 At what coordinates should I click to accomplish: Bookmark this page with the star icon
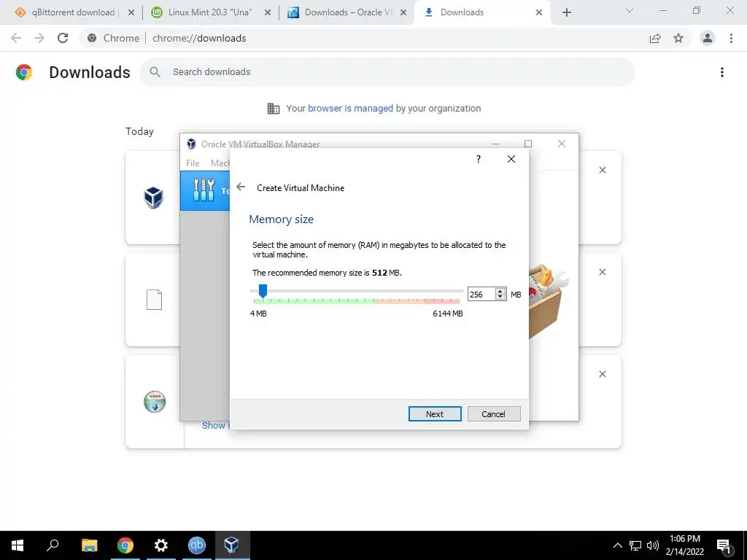pyautogui.click(x=678, y=39)
